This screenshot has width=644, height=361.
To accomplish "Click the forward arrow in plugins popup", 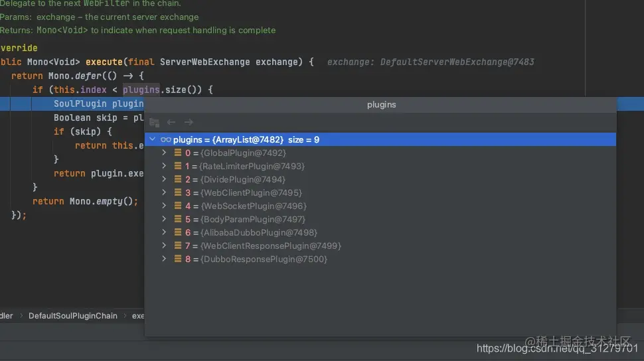I will [189, 122].
